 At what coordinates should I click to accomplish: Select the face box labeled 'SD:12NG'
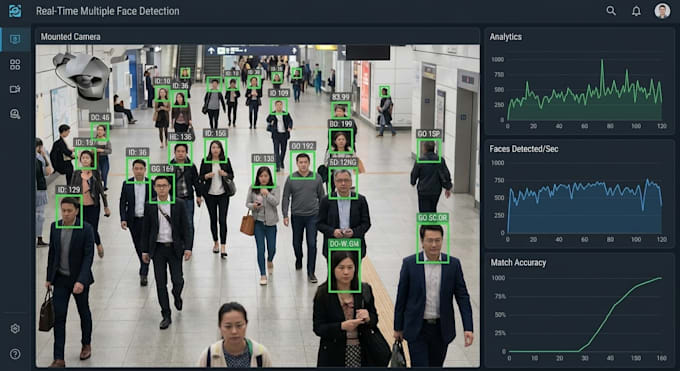pos(343,183)
